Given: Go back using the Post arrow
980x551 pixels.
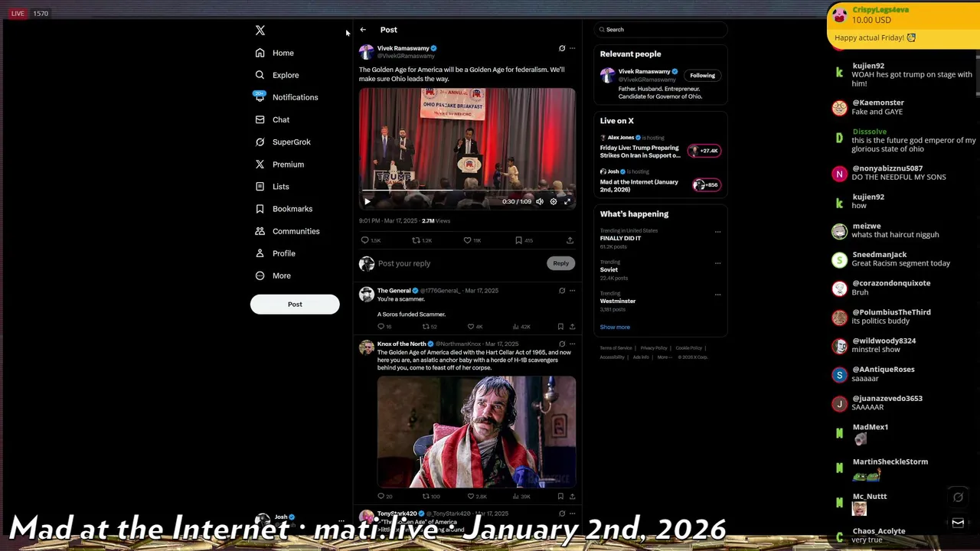Looking at the screenshot, I should 363,30.
